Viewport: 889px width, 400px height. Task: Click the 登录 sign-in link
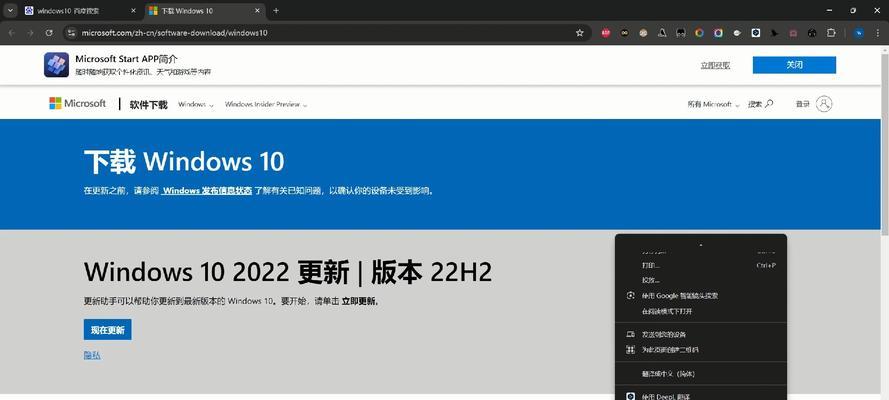pos(802,104)
